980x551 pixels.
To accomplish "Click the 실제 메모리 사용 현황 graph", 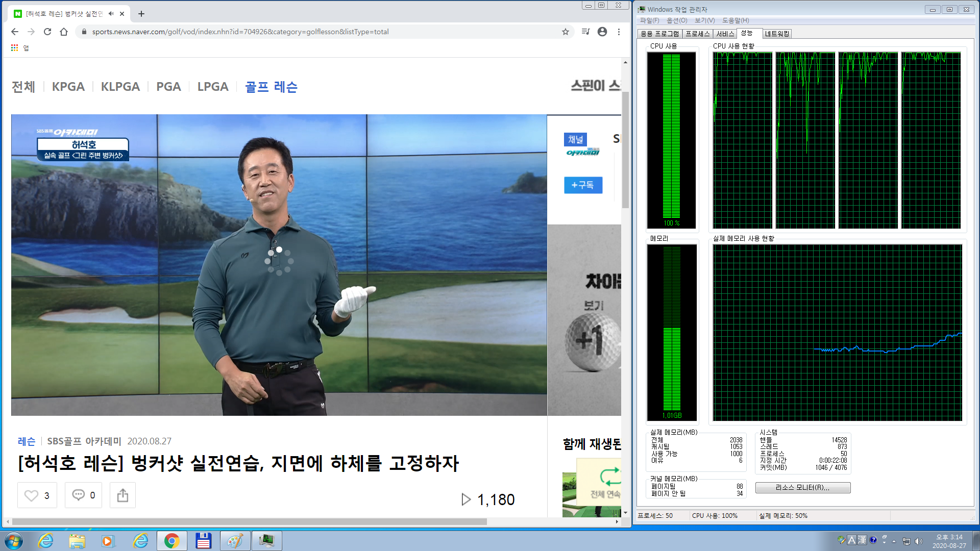I will click(x=837, y=333).
